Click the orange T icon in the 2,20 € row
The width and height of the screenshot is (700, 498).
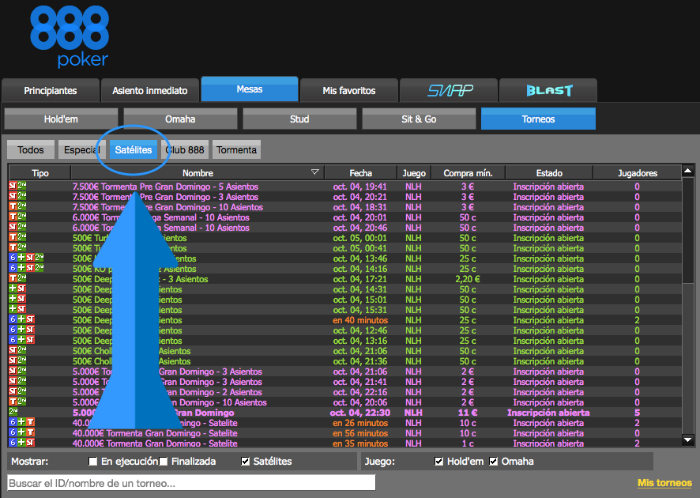pyautogui.click(x=13, y=279)
